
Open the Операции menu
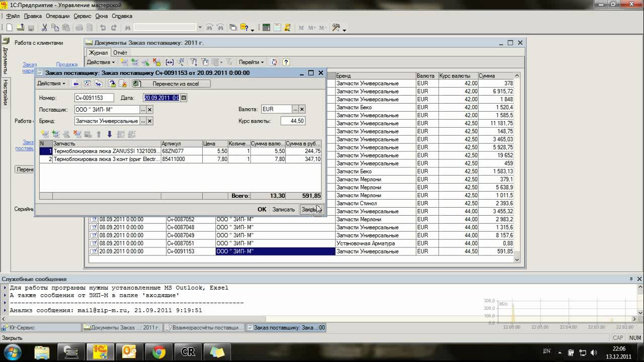57,16
